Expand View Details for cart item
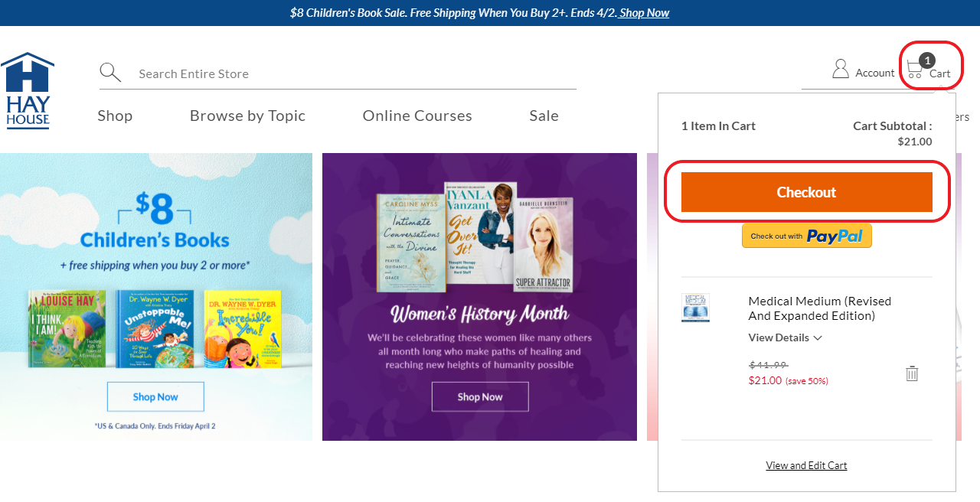 click(x=785, y=337)
